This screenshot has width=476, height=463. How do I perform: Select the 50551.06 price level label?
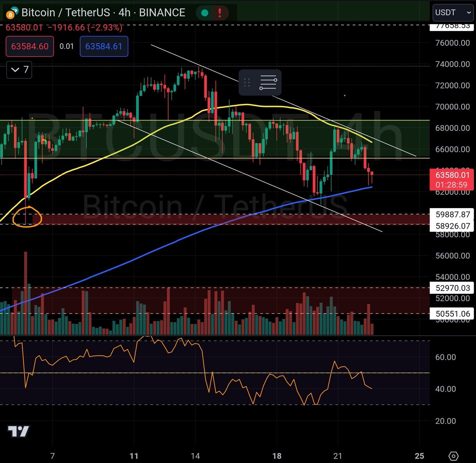(x=453, y=314)
